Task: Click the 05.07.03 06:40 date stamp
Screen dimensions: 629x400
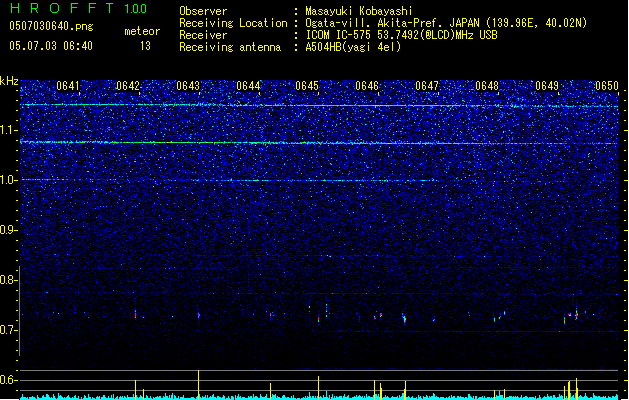Action: pyautogui.click(x=50, y=46)
